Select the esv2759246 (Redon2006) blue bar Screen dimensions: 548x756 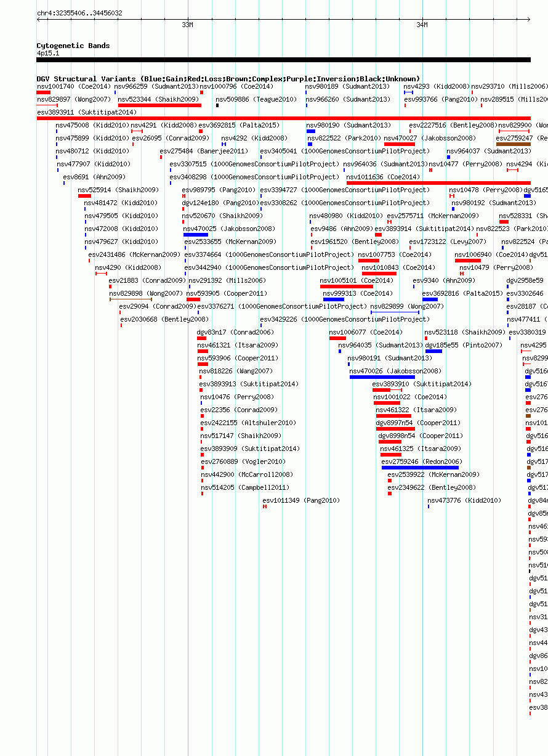[420, 468]
